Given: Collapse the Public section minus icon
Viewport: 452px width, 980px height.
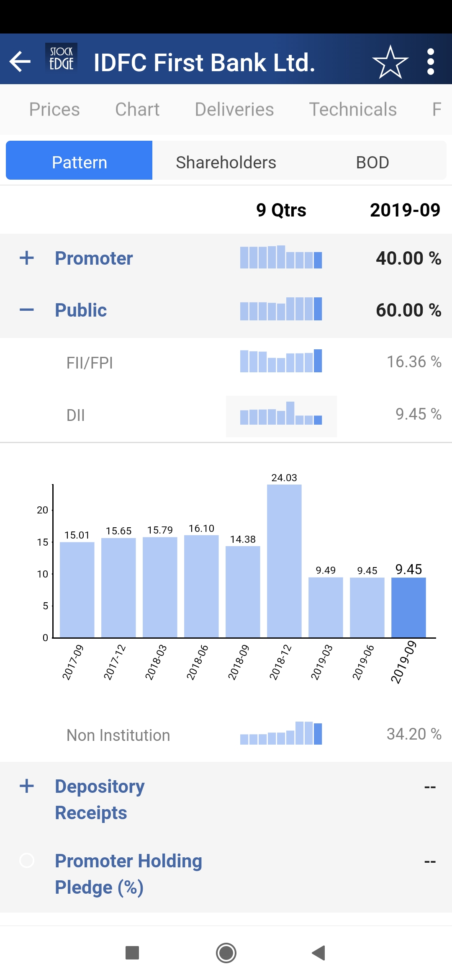Looking at the screenshot, I should click(x=27, y=310).
